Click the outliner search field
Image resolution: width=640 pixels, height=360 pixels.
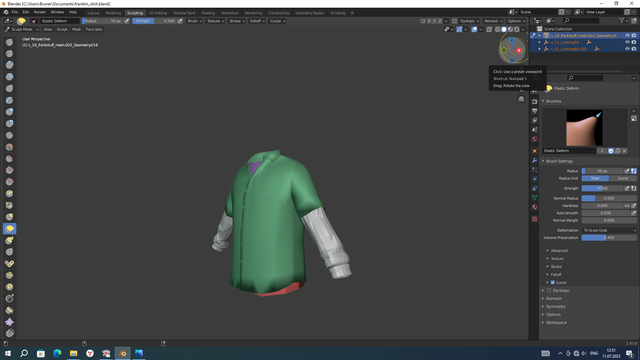click(581, 20)
